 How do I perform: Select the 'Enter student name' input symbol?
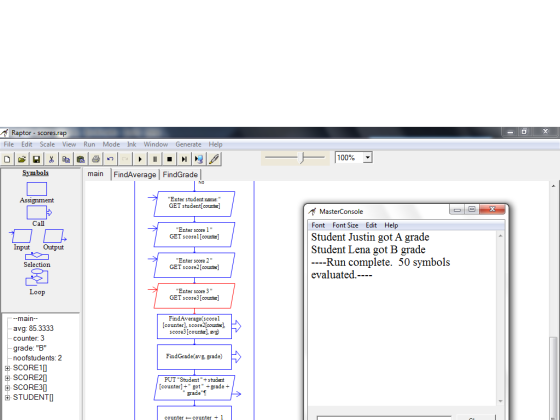click(x=194, y=204)
